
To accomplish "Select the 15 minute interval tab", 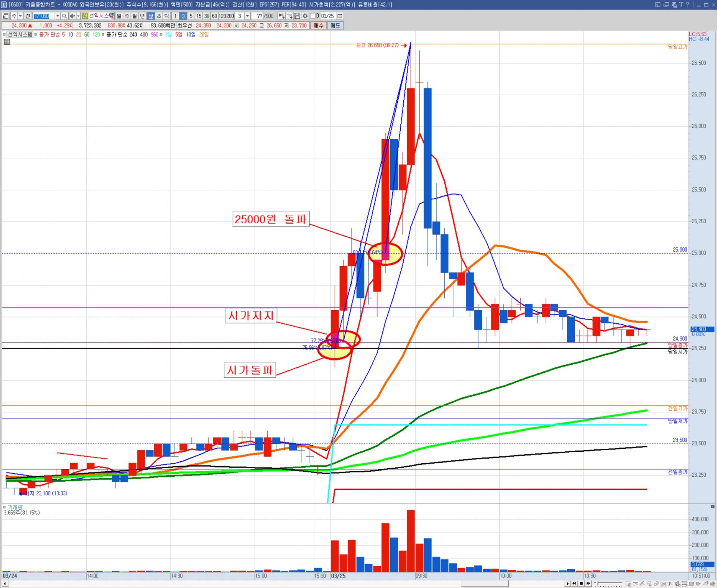I will pos(199,16).
